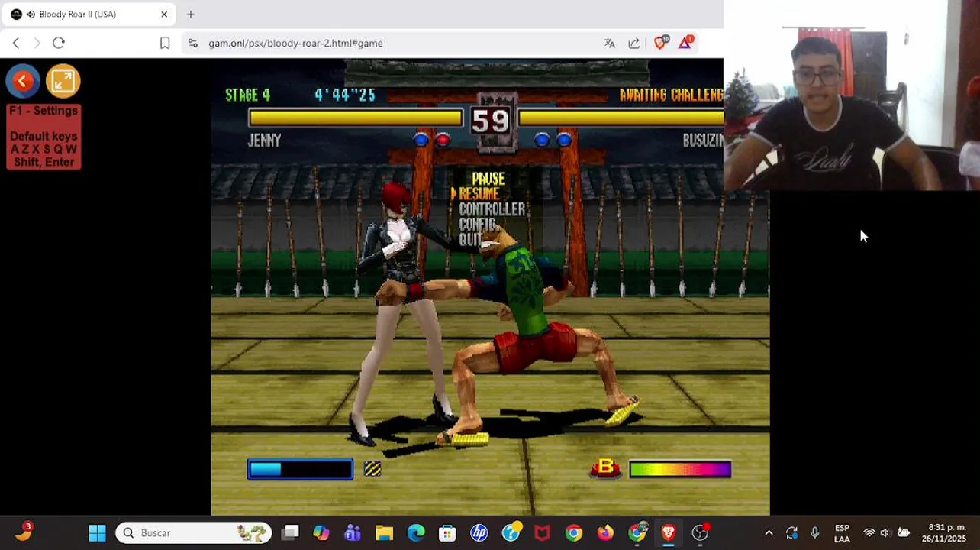Click the Buscar taskbar search box
980x550 pixels.
[194, 532]
